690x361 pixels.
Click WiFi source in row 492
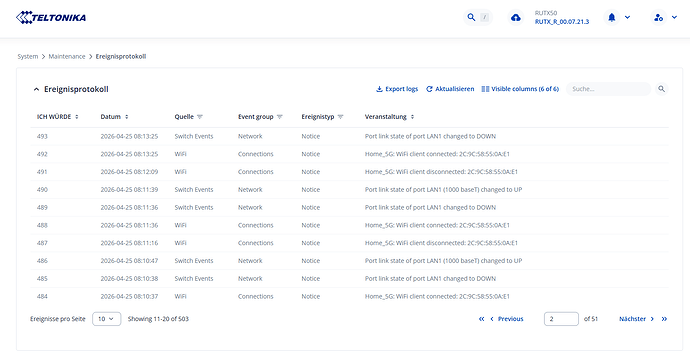pyautogui.click(x=180, y=154)
